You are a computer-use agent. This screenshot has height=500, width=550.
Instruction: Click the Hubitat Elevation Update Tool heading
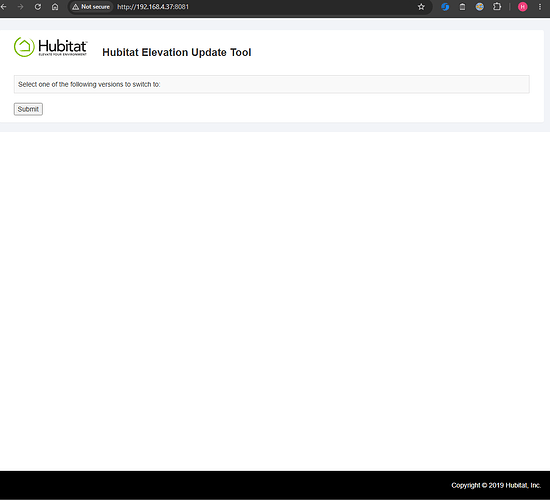(x=177, y=52)
